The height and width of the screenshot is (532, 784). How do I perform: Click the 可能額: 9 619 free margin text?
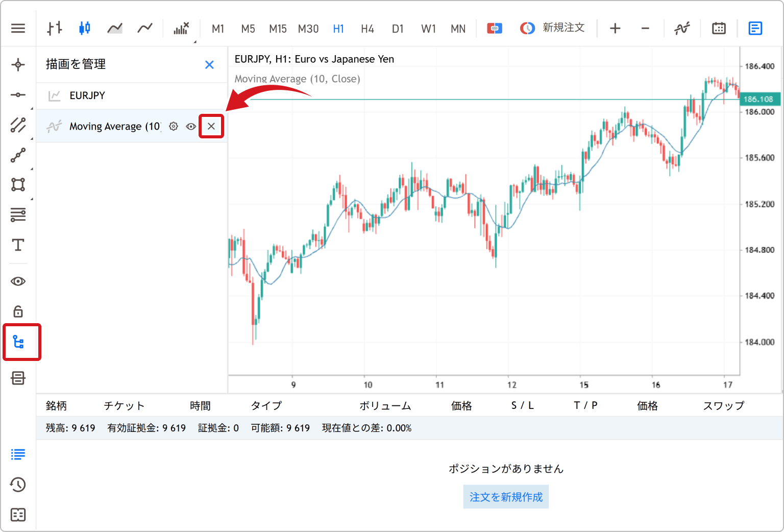click(x=280, y=428)
